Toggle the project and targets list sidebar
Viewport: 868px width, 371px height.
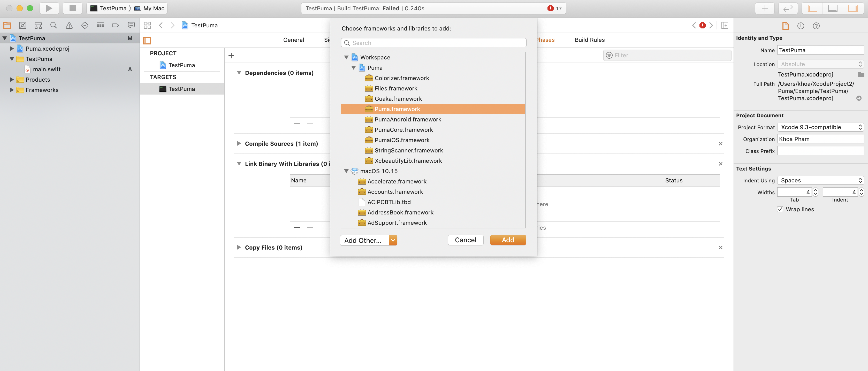(x=147, y=41)
